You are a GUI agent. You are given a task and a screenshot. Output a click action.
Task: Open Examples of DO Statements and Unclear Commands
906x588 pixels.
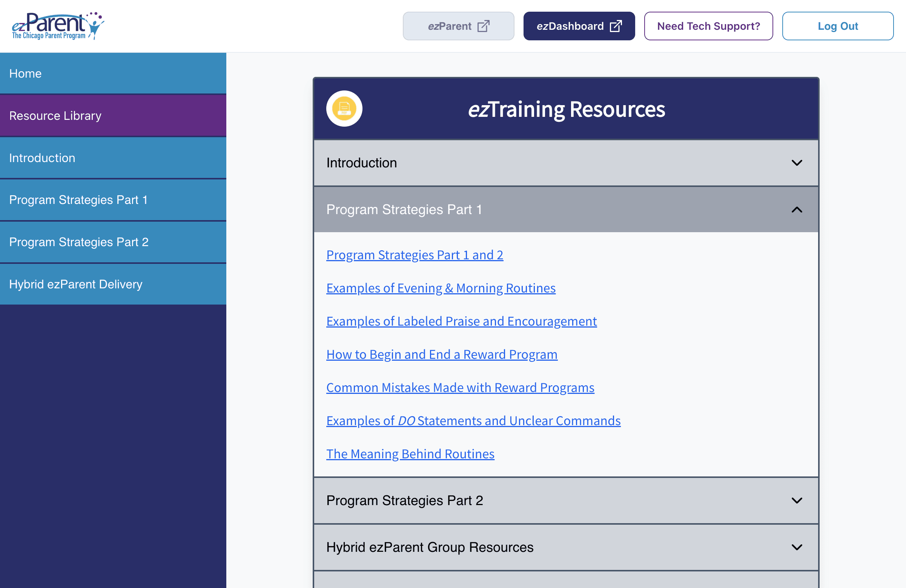click(473, 421)
